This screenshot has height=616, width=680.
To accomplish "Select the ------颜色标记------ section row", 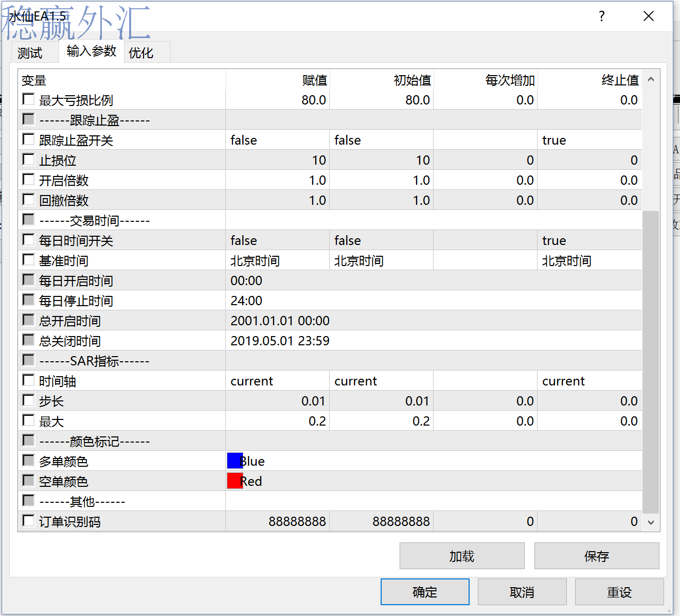I will point(330,441).
